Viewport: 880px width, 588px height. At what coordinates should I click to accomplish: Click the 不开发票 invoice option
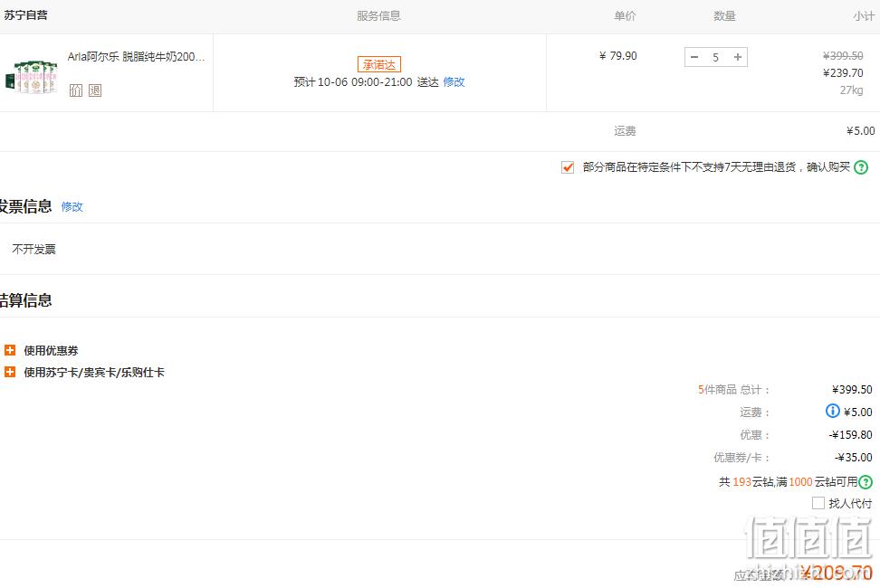[x=34, y=250]
